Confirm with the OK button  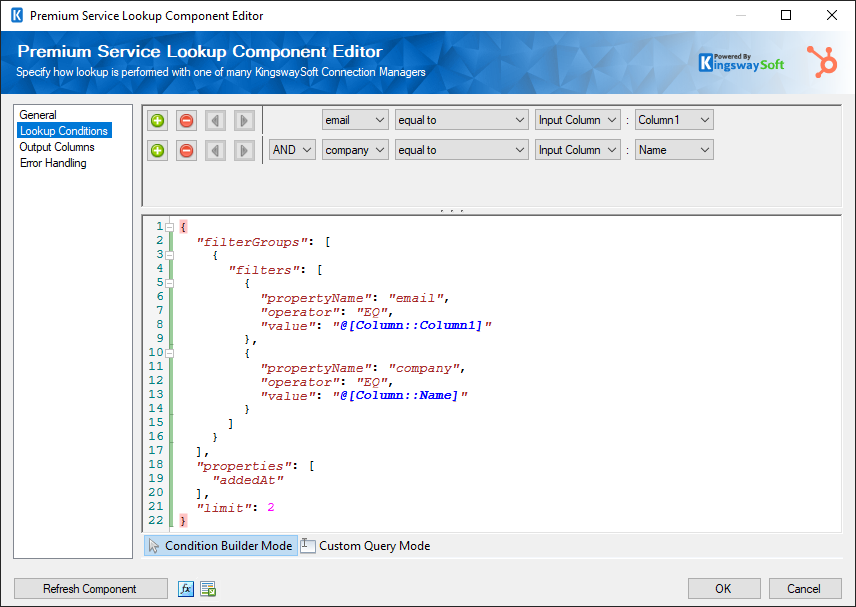[724, 588]
